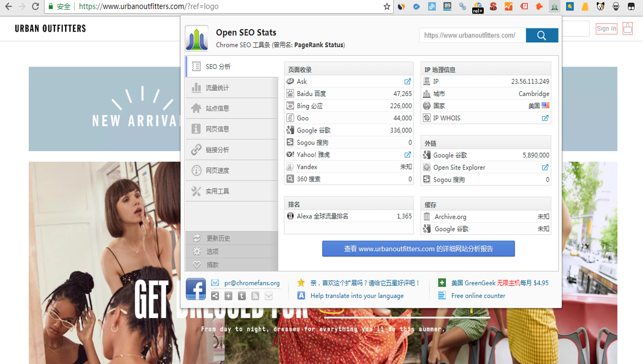Open the 实用工具 tab

click(232, 191)
